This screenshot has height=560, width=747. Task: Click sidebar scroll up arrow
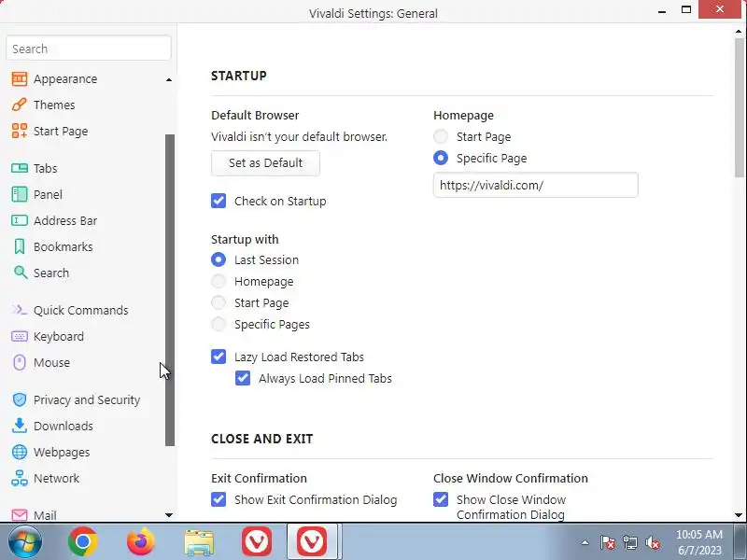[169, 80]
